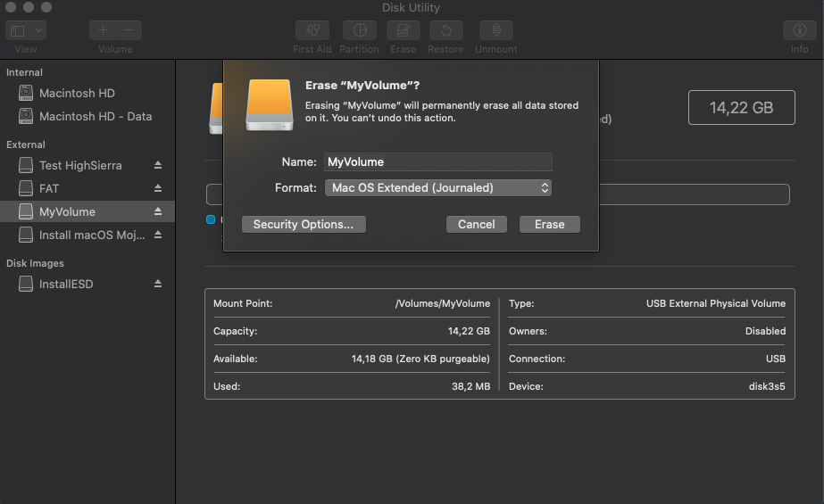Click the Used 38,2 MB value
Image resolution: width=824 pixels, height=504 pixels.
click(470, 386)
